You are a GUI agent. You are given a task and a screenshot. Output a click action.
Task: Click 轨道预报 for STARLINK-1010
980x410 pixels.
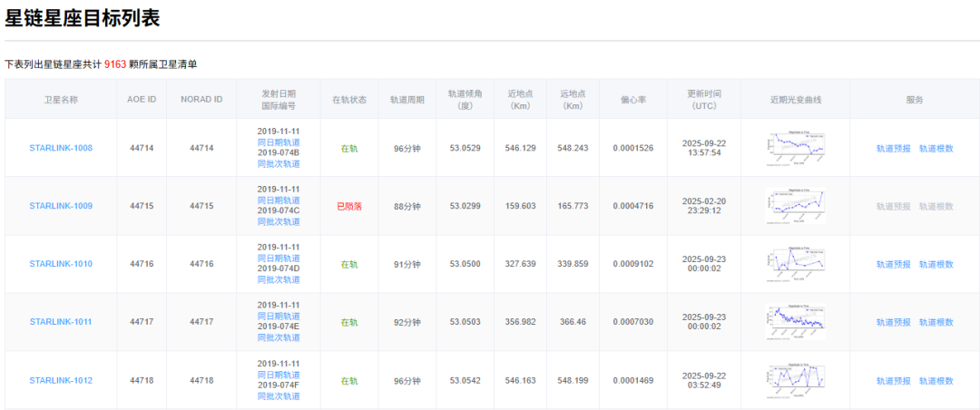coord(893,264)
